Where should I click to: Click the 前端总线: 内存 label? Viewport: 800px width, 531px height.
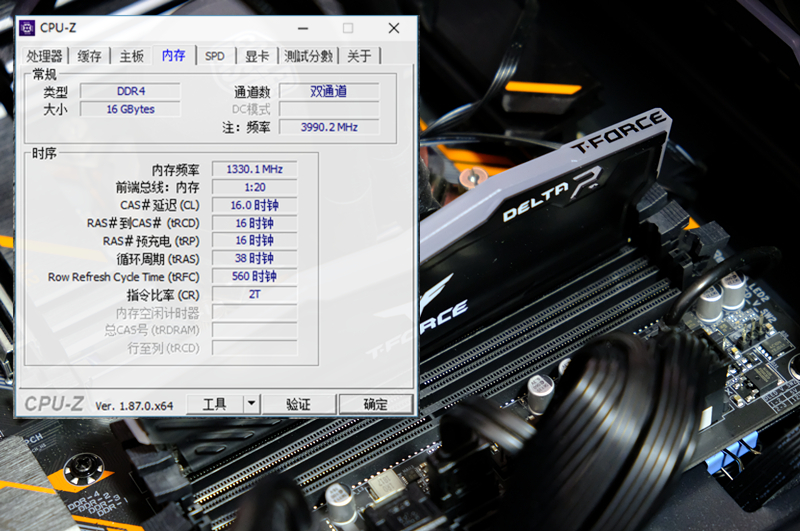(x=158, y=188)
